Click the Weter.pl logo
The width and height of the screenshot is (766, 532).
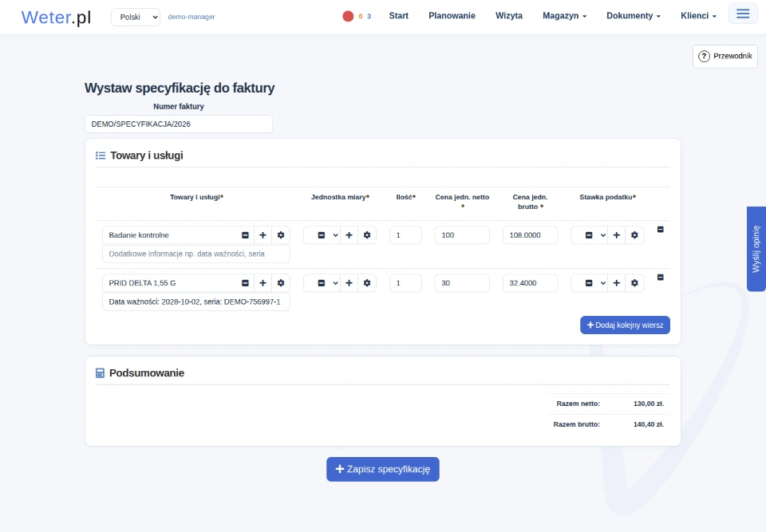56,17
